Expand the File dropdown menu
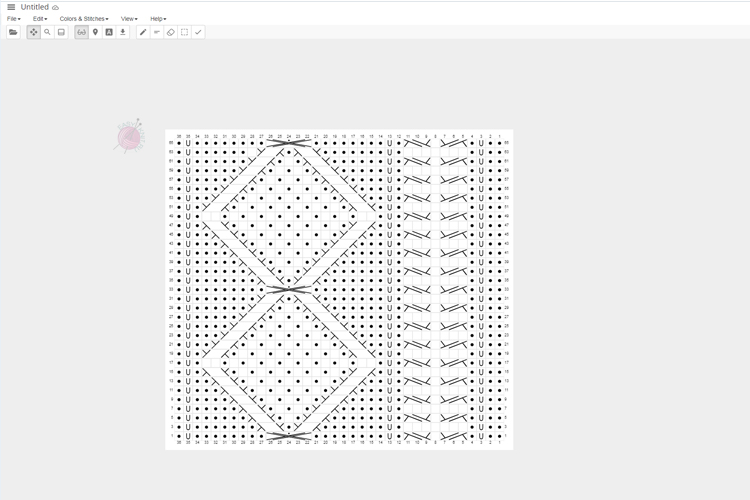750x500 pixels. pyautogui.click(x=13, y=19)
